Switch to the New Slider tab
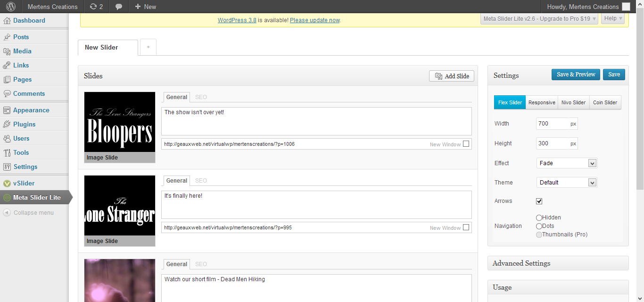 click(108, 48)
